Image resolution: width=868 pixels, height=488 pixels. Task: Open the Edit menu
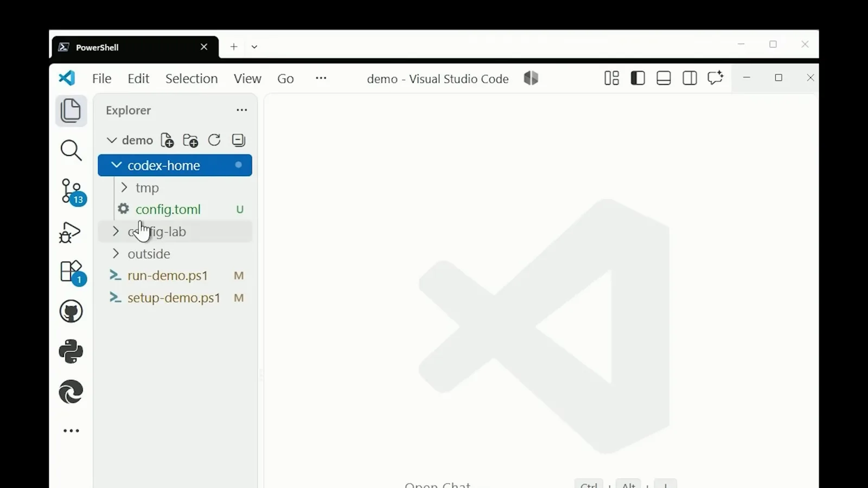coord(138,79)
